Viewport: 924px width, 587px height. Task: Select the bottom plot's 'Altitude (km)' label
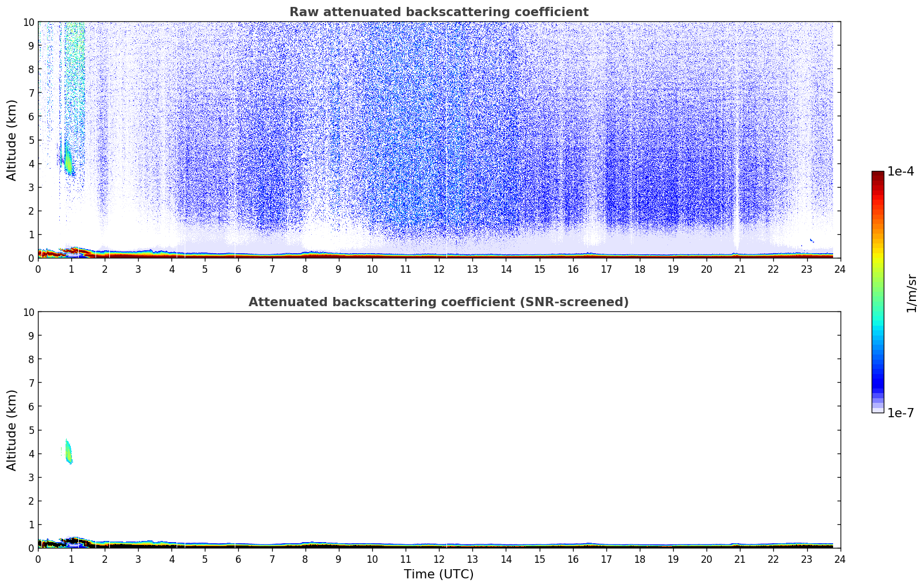point(12,430)
